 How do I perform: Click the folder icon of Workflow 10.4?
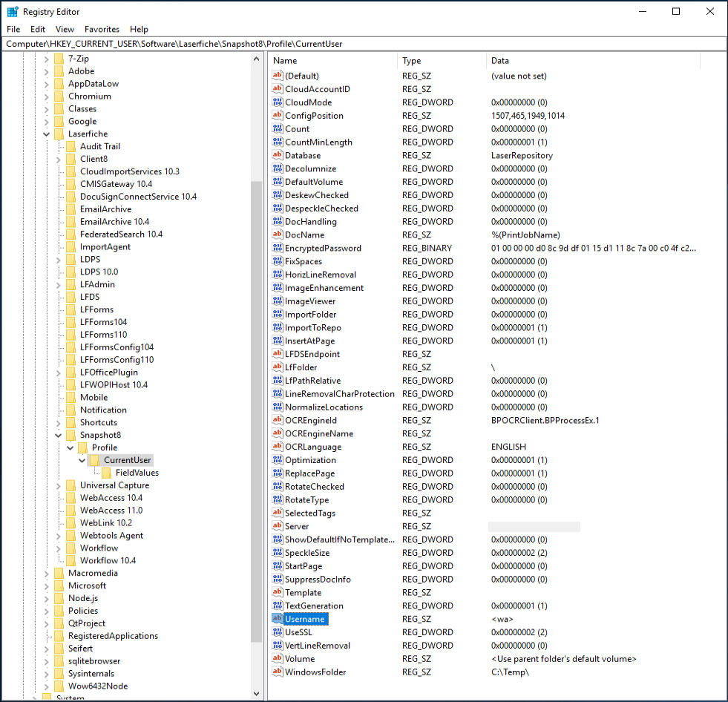point(71,560)
